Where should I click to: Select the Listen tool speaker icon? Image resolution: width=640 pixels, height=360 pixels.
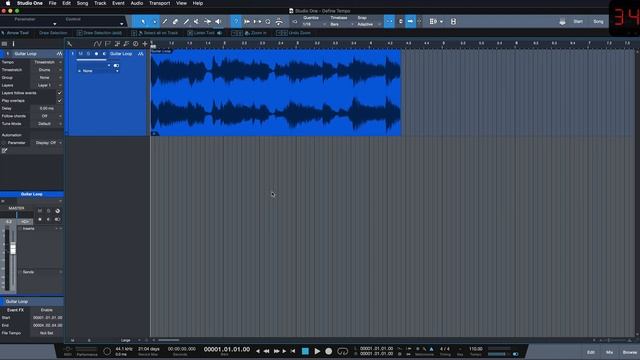tap(218, 22)
